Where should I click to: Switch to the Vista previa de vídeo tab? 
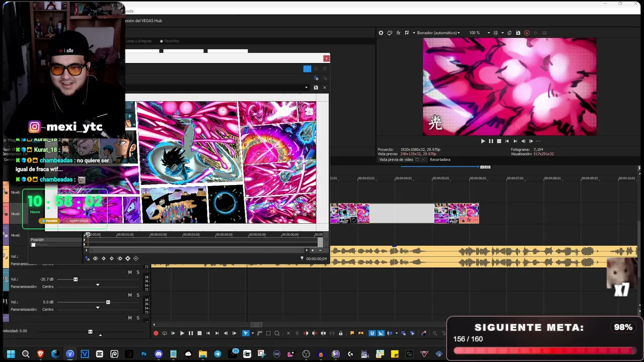tap(396, 160)
